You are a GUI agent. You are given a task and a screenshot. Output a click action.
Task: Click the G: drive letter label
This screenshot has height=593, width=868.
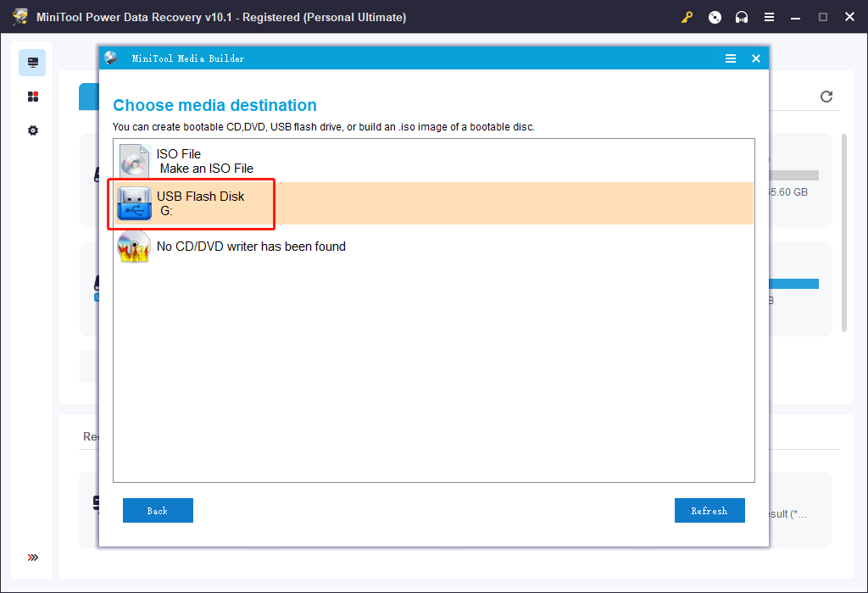(166, 211)
